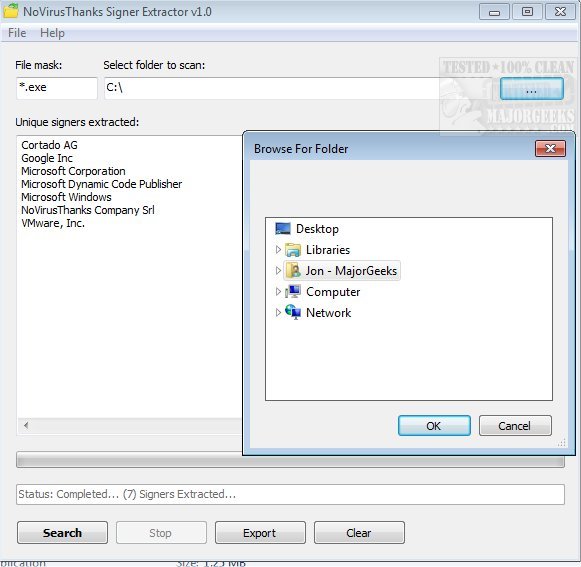Expand the Computer tree node
Image resolution: width=581 pixels, height=567 pixels.
[278, 292]
